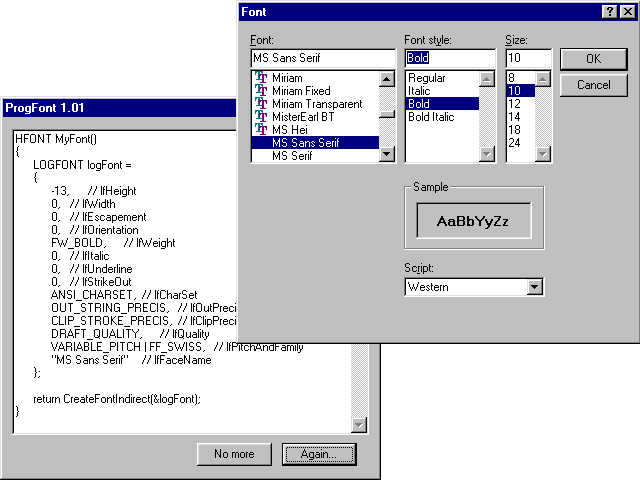Click the TrueType icon beside Miriam Fixed
The height and width of the screenshot is (480, 640).
261,91
